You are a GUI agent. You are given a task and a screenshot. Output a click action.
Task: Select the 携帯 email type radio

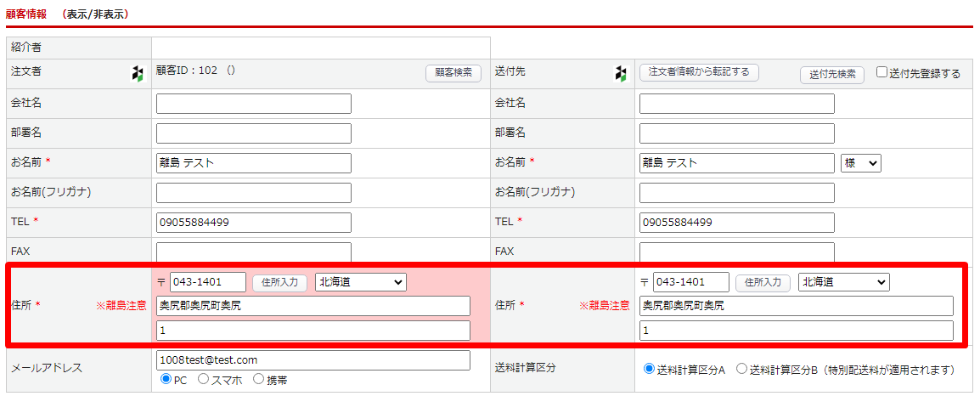click(259, 380)
